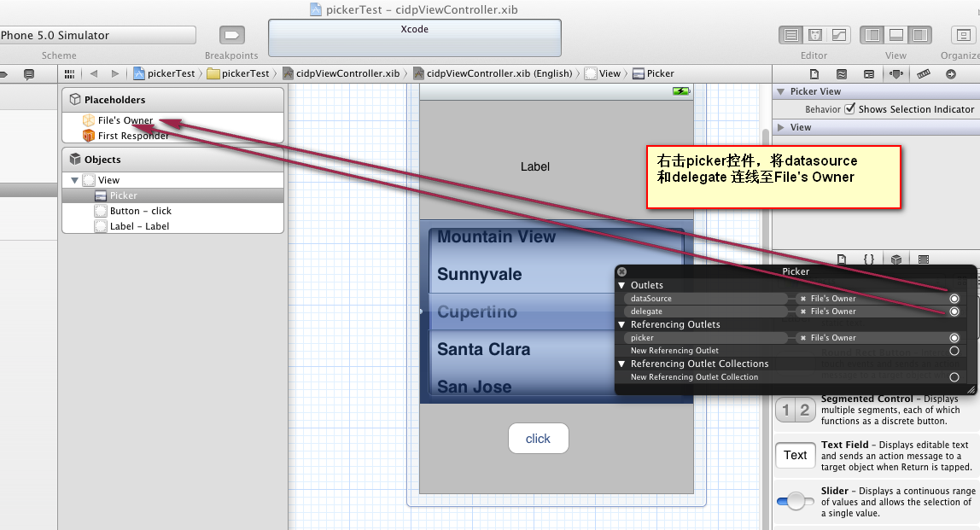Collapse Referencing Outlets section in popup

621,324
